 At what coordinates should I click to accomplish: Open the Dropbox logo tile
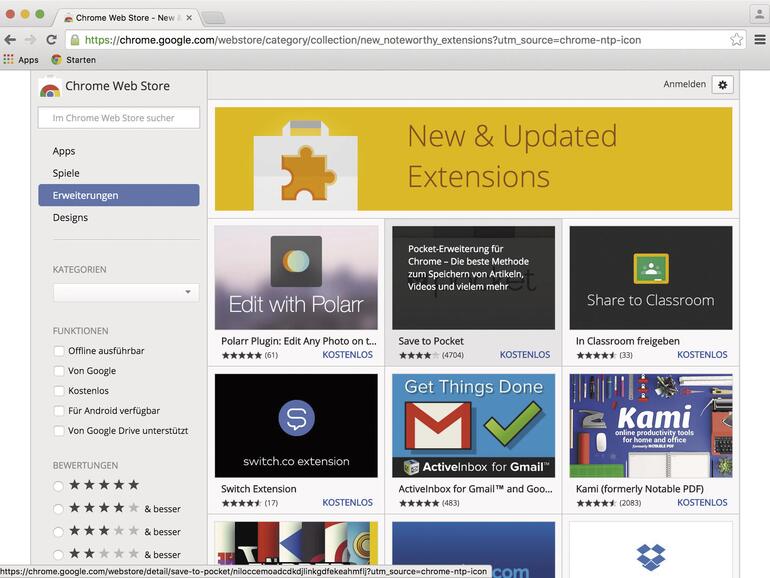[651, 550]
